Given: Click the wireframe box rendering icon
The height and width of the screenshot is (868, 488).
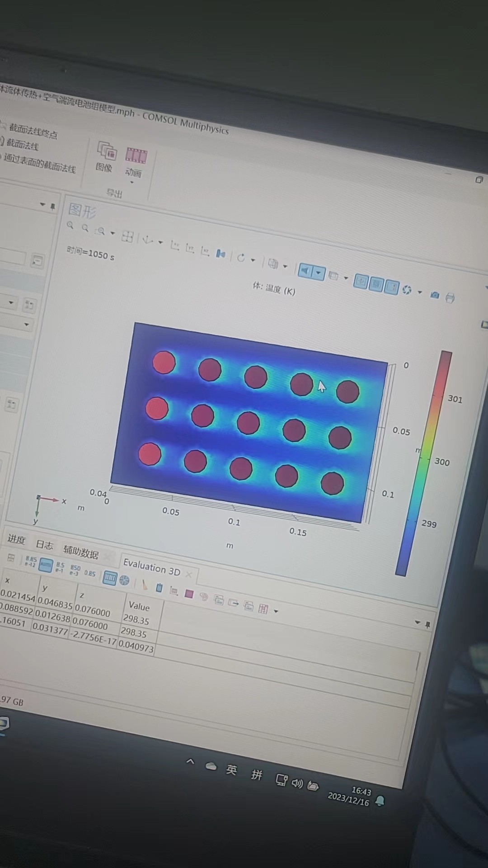Looking at the screenshot, I should point(333,275).
